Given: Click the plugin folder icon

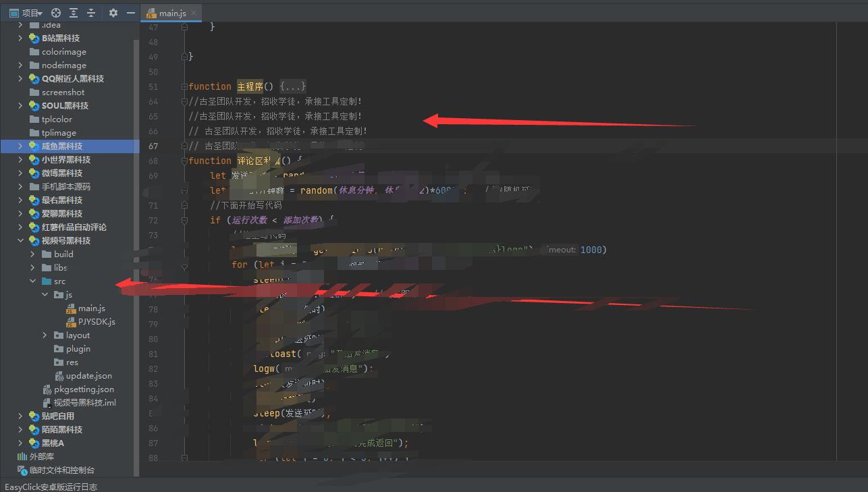Looking at the screenshot, I should [59, 349].
